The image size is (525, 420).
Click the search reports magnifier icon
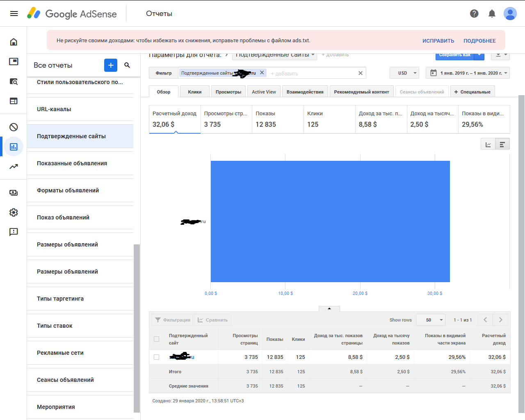point(127,65)
